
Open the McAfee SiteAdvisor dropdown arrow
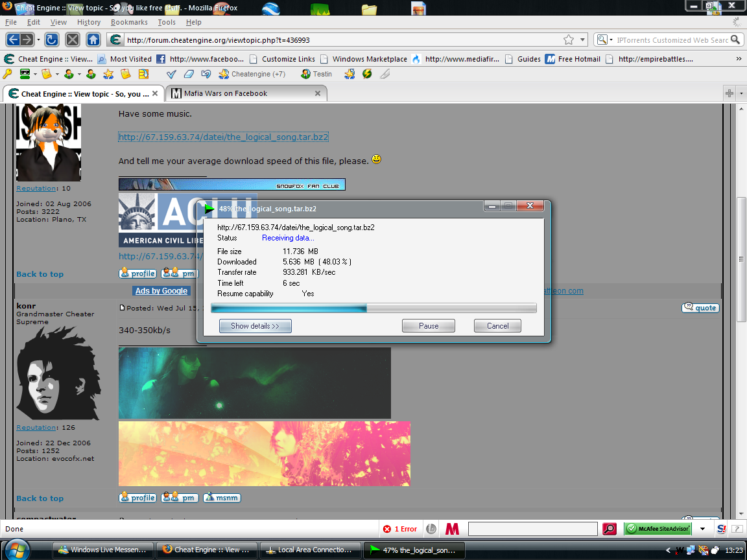pyautogui.click(x=702, y=529)
